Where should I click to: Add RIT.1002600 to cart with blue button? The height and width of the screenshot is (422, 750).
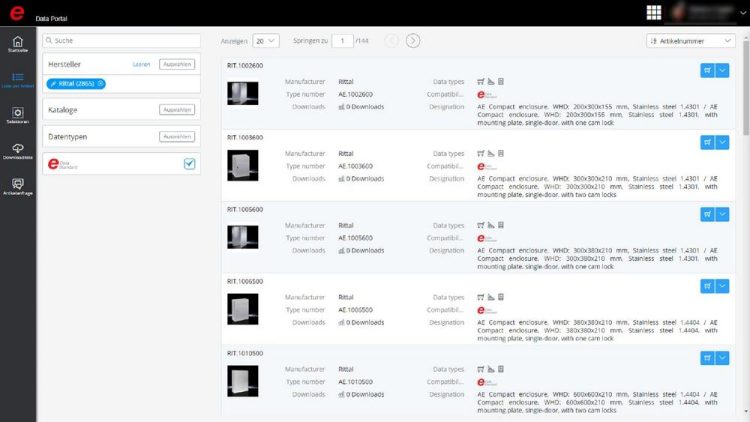coord(707,70)
